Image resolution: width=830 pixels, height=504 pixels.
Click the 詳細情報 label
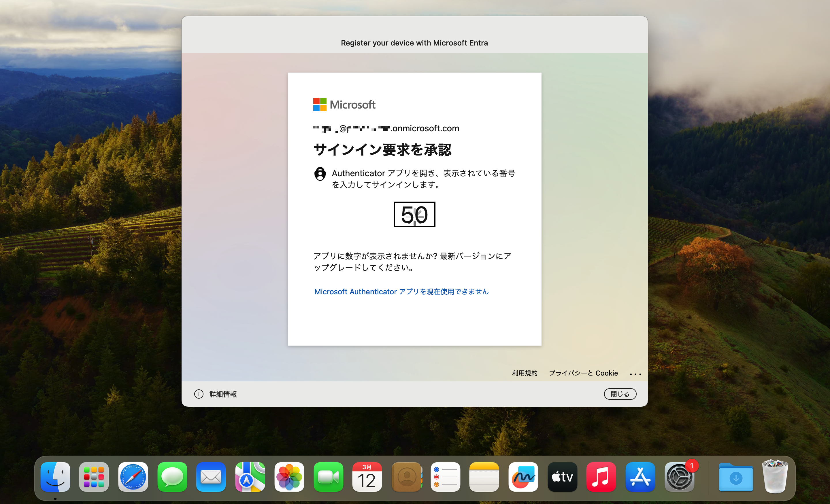223,394
